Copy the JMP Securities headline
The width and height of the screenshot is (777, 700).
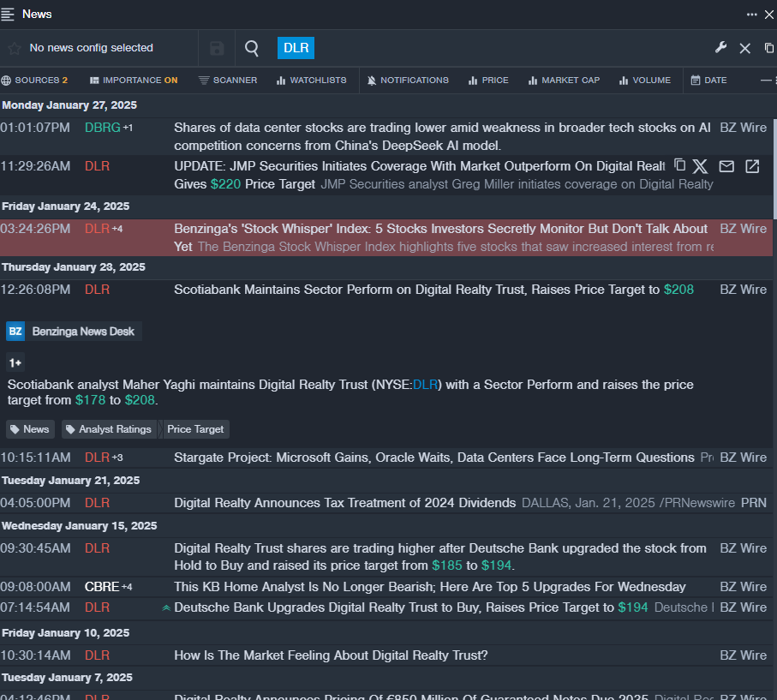[x=679, y=165]
